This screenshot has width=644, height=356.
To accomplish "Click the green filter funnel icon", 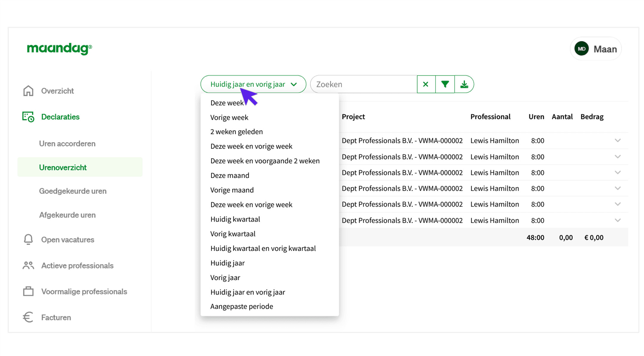I will (445, 84).
